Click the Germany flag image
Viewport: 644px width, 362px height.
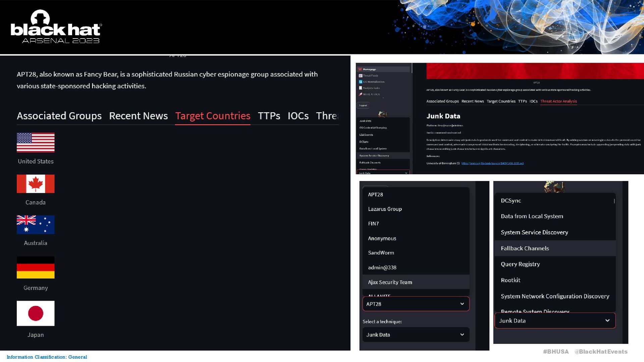click(36, 267)
